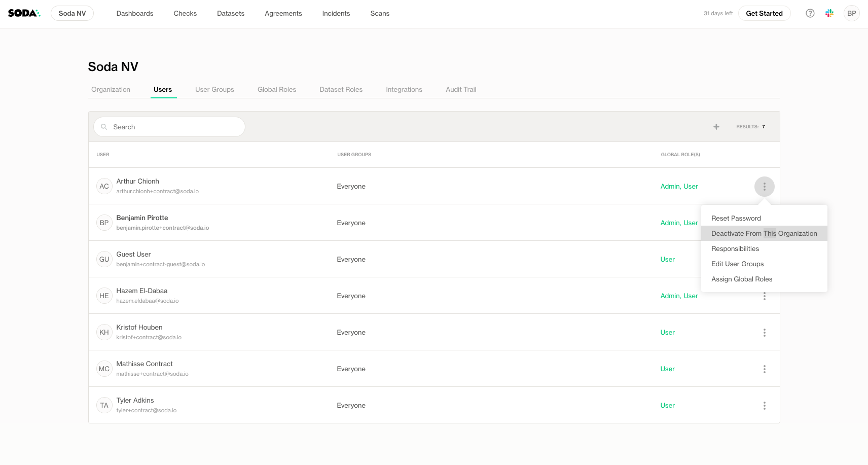Choose Deactivate From This Organization
The height and width of the screenshot is (465, 868).
click(x=764, y=233)
